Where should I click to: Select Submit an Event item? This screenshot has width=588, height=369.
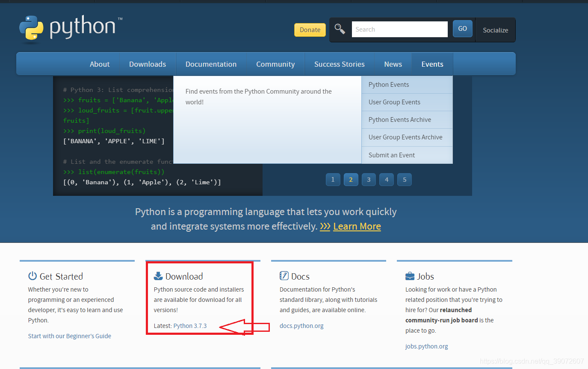click(407, 155)
